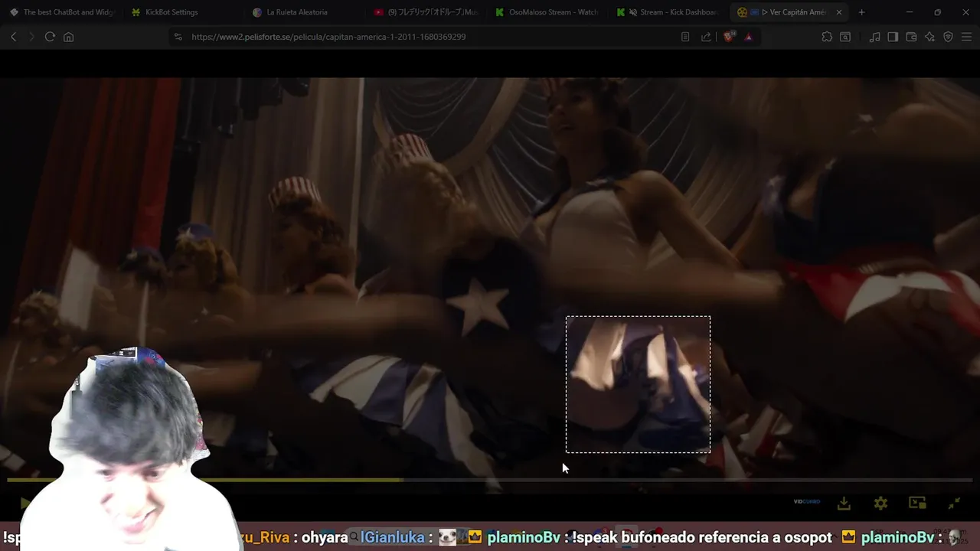
Task: Open the Brave Shields lion icon
Action: [729, 37]
